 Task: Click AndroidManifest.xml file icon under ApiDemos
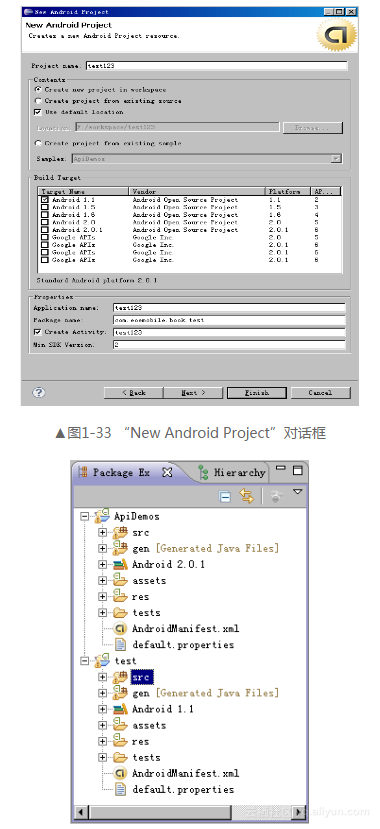pos(121,629)
